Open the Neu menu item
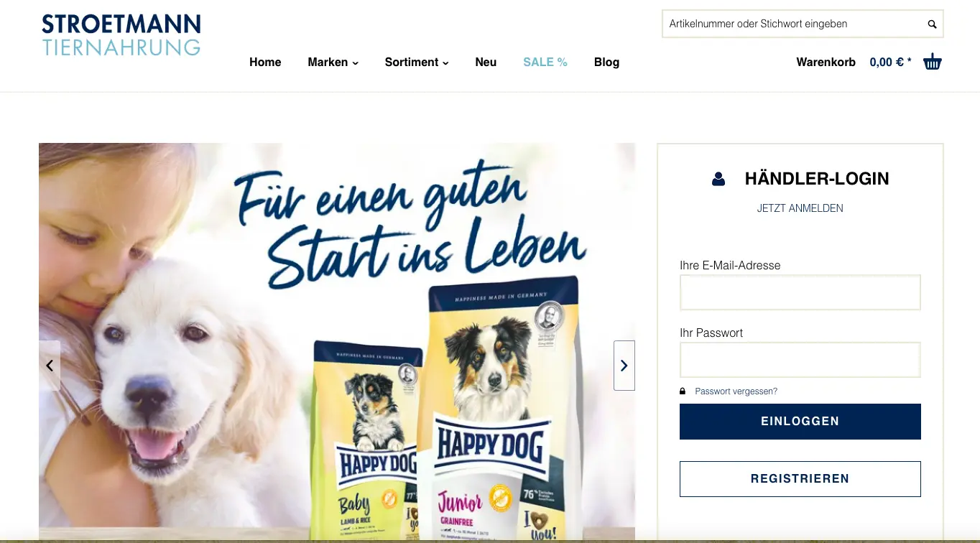The image size is (980, 543). [x=486, y=62]
